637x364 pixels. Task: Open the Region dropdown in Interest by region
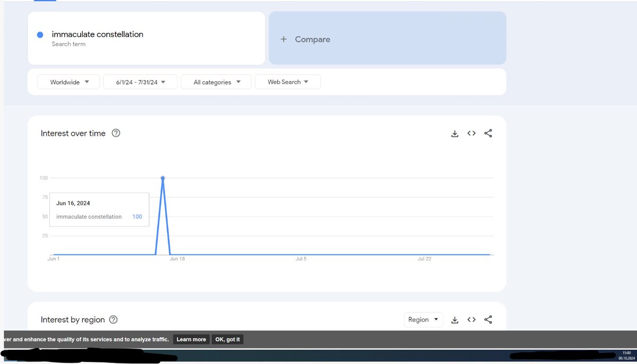423,319
